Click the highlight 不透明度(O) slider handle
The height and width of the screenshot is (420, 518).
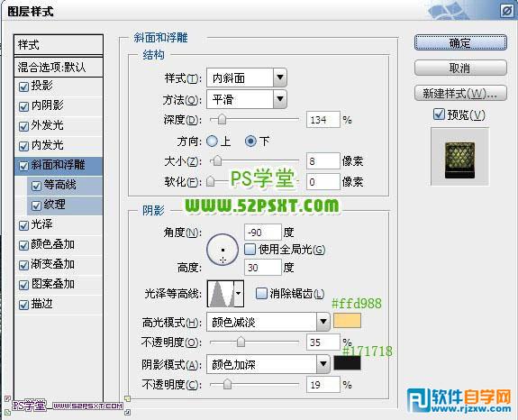tap(241, 342)
